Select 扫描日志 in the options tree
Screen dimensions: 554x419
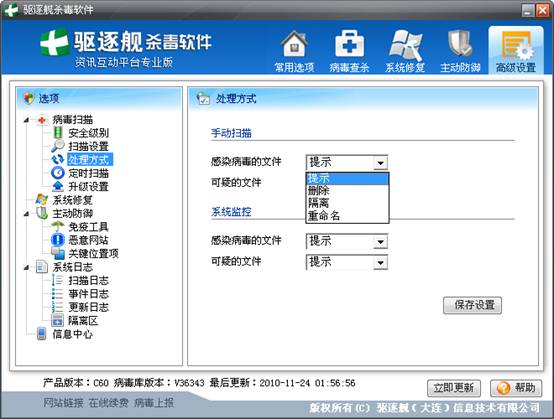click(x=88, y=281)
